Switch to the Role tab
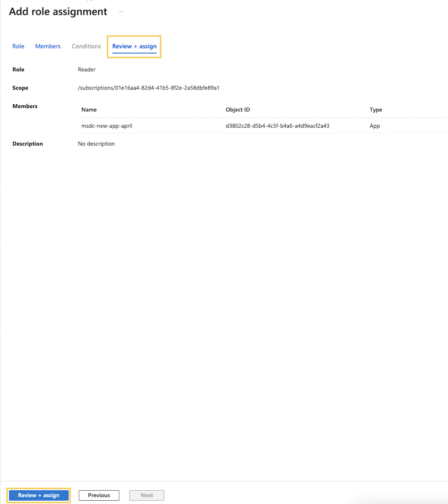This screenshot has width=448, height=504. pyautogui.click(x=18, y=46)
